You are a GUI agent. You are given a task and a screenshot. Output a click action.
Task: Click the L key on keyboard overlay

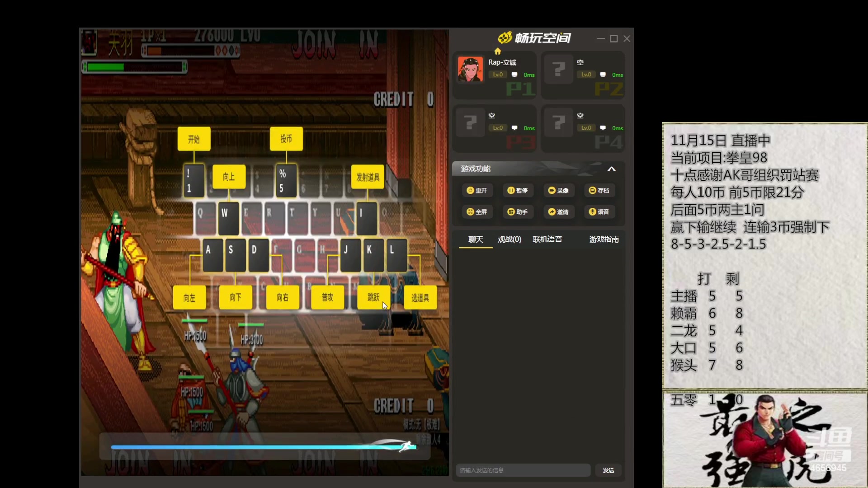tap(397, 256)
